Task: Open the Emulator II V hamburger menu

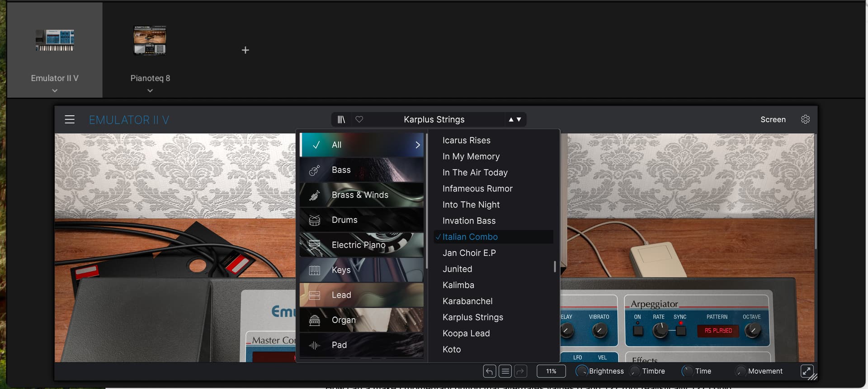Action: click(x=70, y=120)
